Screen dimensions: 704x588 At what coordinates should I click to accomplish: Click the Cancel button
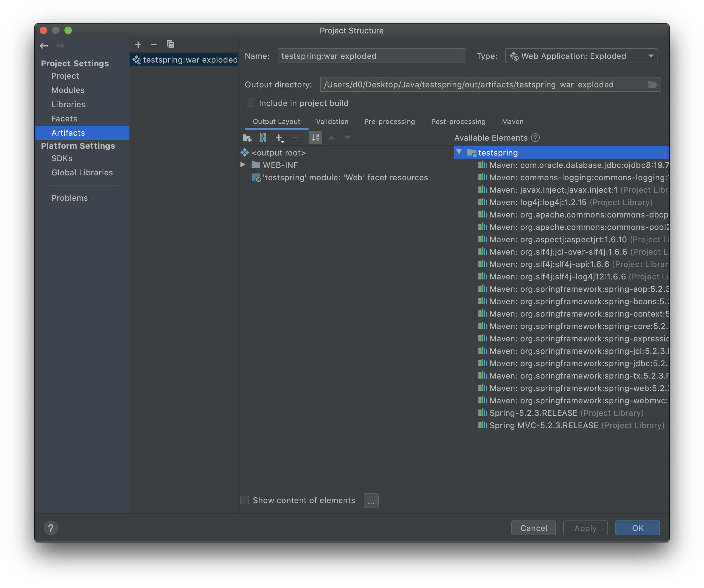(x=533, y=528)
